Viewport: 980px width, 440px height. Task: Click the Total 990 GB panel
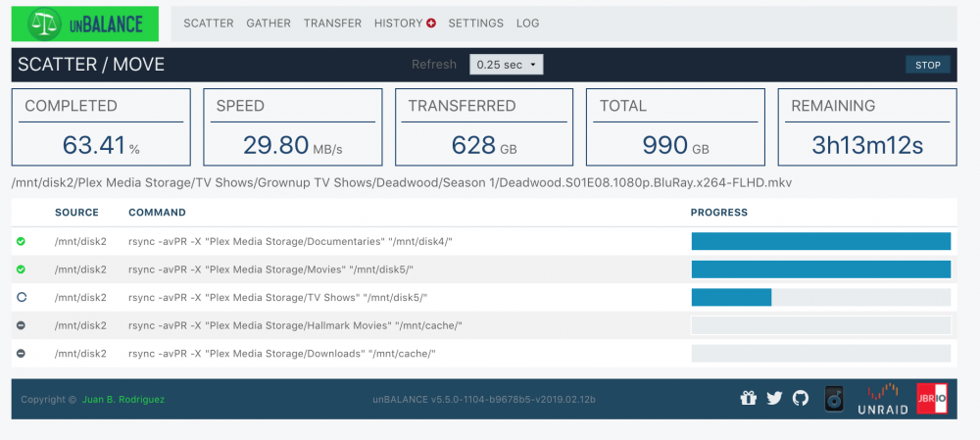675,126
